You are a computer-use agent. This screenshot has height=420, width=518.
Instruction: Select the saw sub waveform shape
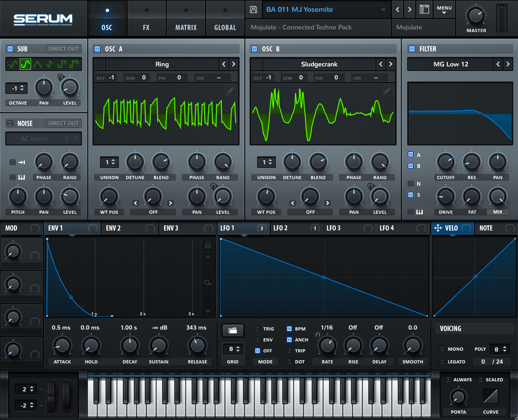pos(50,64)
